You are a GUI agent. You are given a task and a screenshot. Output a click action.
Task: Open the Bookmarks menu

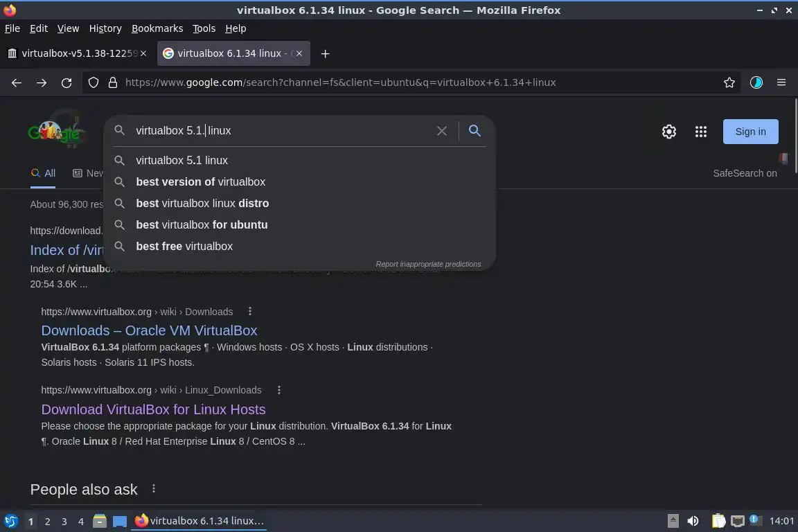pyautogui.click(x=157, y=28)
